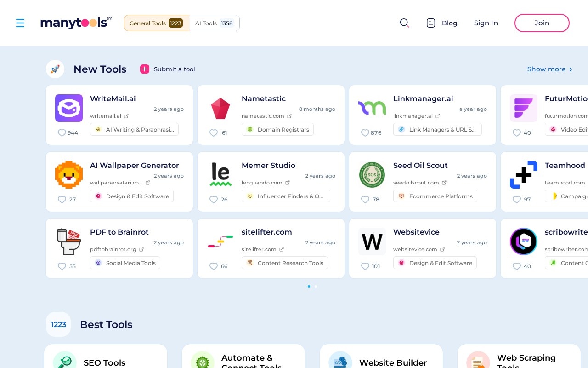Open the search magnifier icon
Viewport: 588px width, 368px height.
click(404, 23)
